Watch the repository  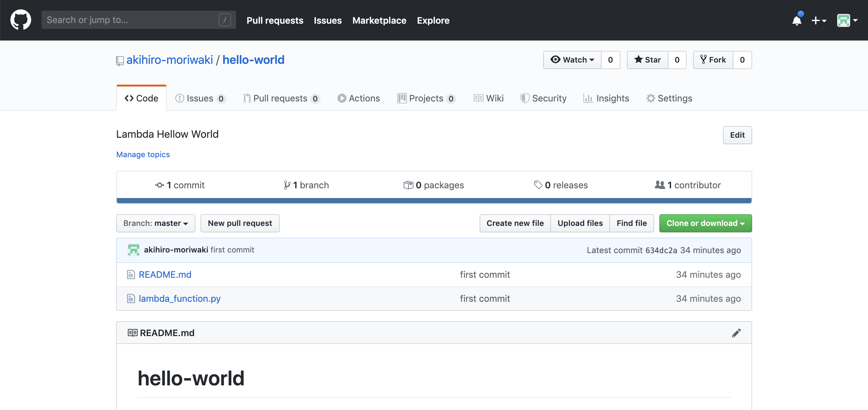(572, 60)
